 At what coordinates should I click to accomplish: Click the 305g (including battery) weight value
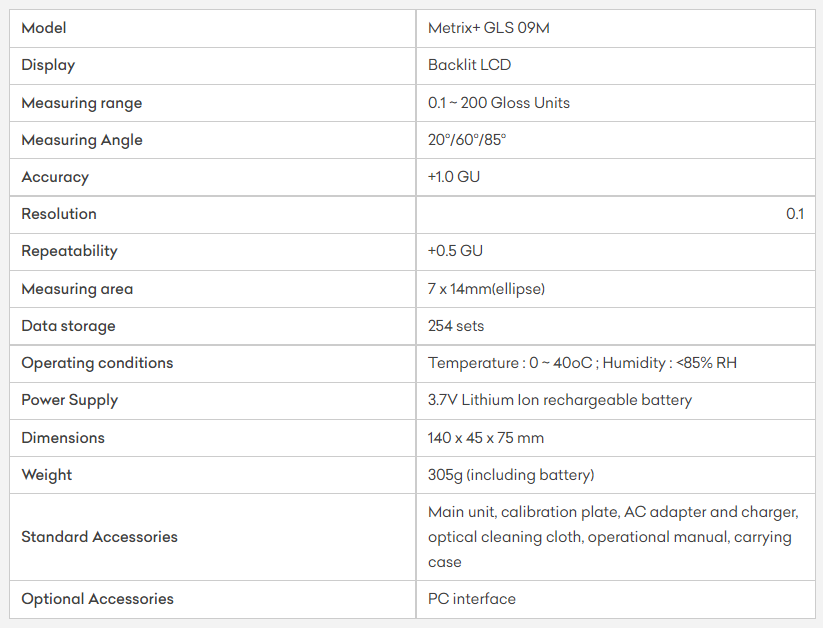[x=511, y=475]
